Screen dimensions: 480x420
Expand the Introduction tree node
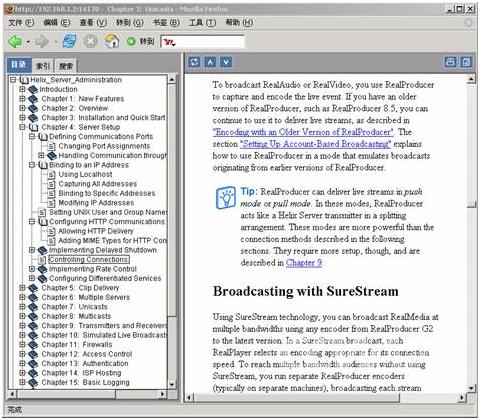click(x=22, y=89)
